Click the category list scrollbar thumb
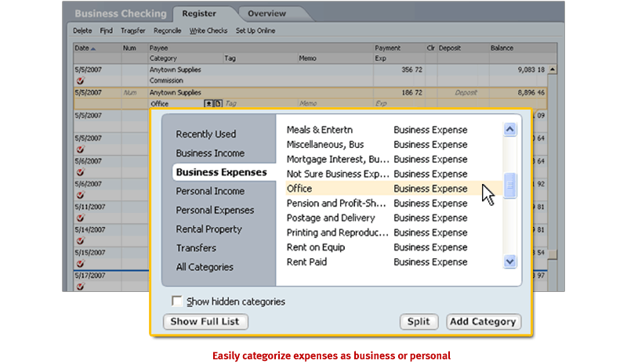 510,186
